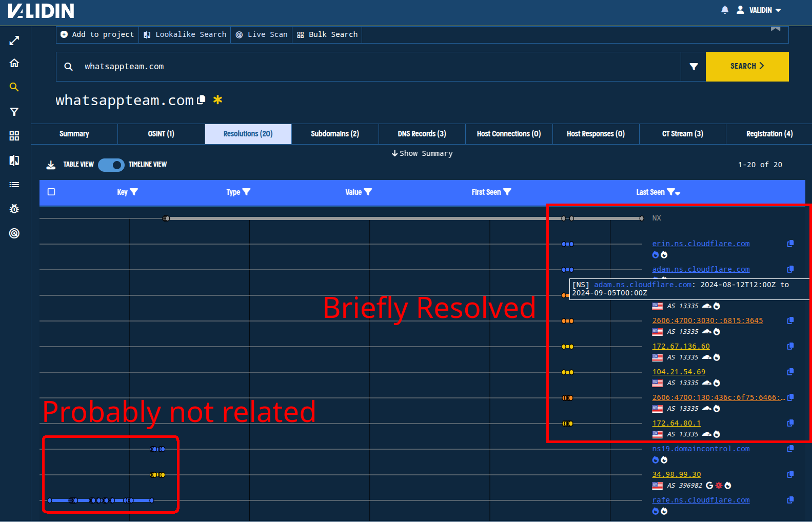Toggle Table View / Timeline View switch
Screen dimensions: 812x522
pos(111,165)
